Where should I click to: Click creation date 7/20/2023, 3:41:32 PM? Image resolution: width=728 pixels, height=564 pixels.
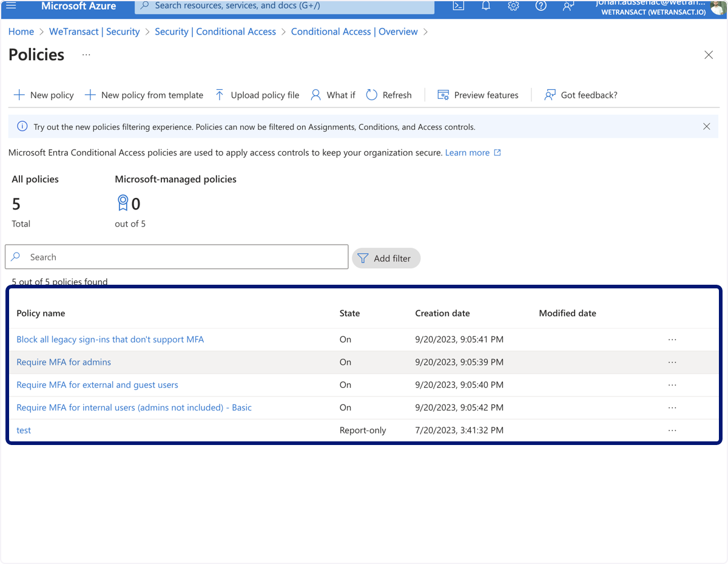point(459,430)
